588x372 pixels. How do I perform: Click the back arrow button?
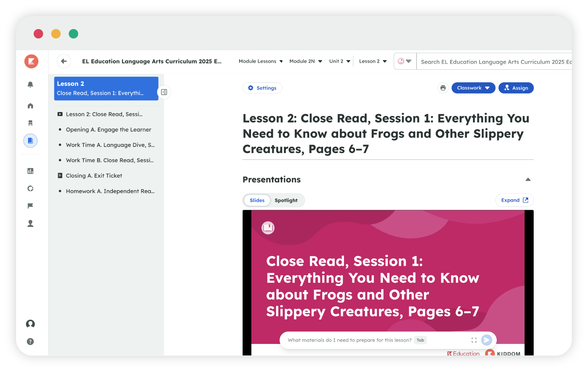click(x=64, y=61)
